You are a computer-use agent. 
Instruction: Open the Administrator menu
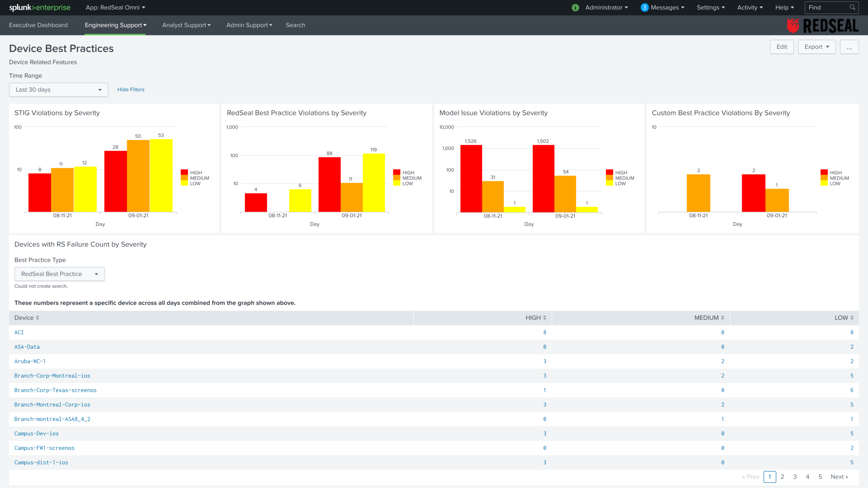[607, 7]
